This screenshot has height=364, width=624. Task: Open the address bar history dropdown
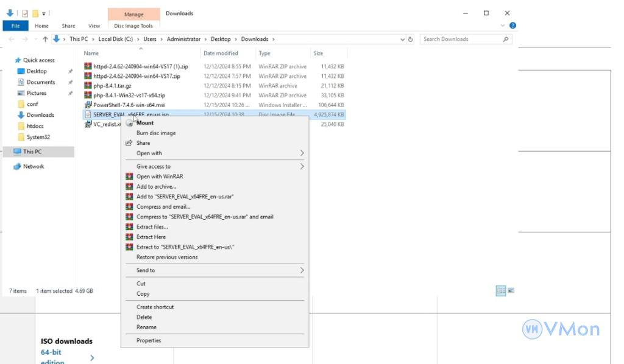click(402, 40)
